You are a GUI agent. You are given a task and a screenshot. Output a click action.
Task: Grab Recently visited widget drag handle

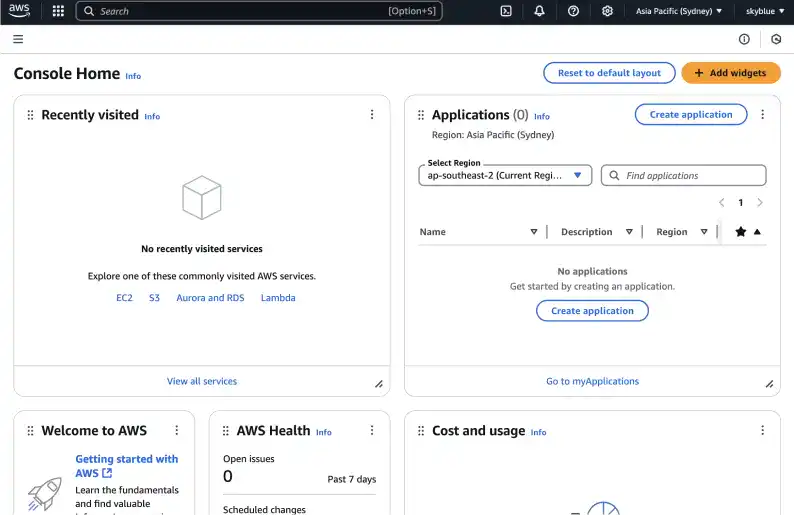tap(30, 115)
